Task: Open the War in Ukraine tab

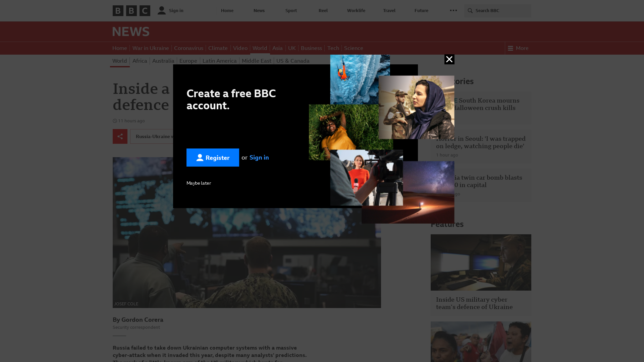Action: click(151, 48)
